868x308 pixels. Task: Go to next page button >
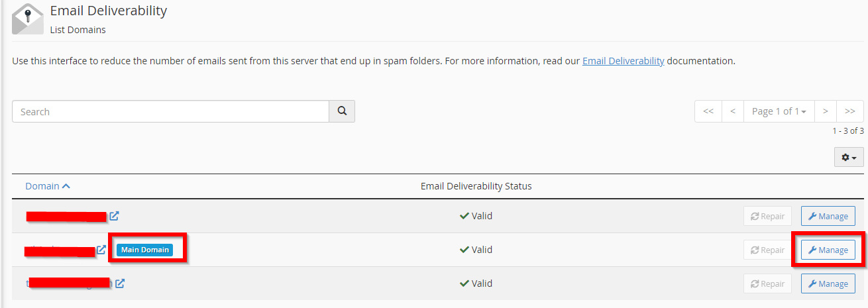826,111
